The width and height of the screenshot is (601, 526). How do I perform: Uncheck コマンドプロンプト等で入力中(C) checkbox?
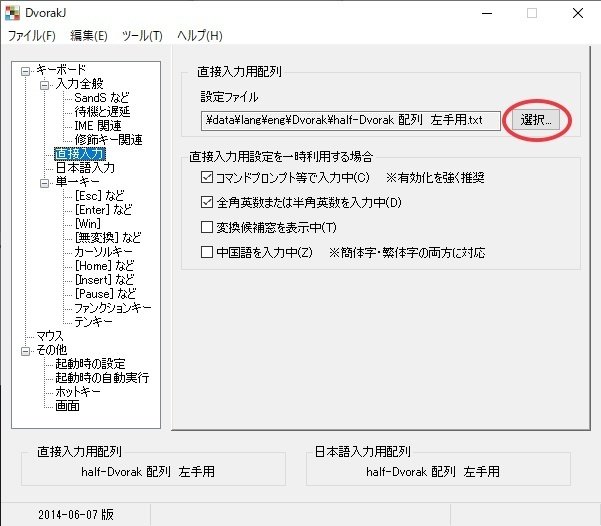click(207, 177)
